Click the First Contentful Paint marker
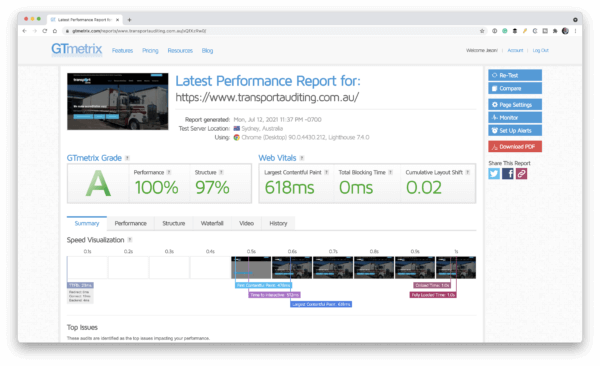Image resolution: width=600 pixels, height=366 pixels. point(263,285)
